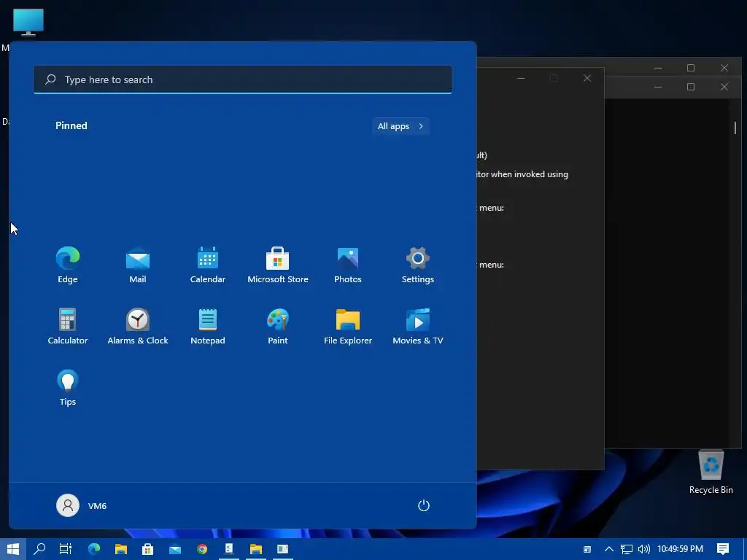Screen dimensions: 747x560
Task: Open the volume control in tray
Action: click(643, 549)
